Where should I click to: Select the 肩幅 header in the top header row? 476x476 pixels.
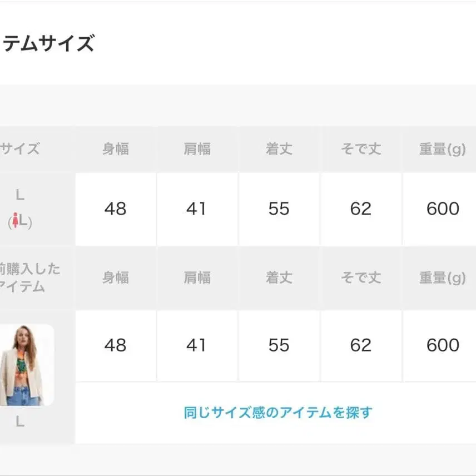point(197,149)
